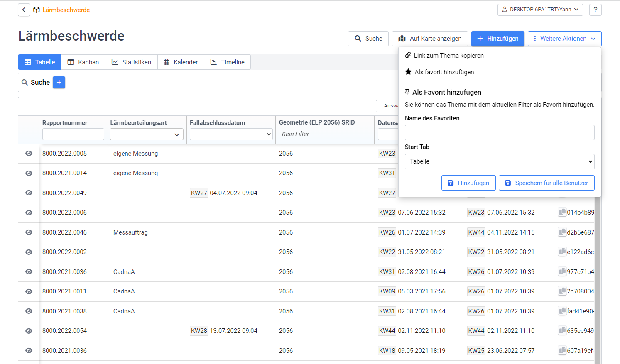Copy the ID e122ad6c with copy icon
620x364 pixels.
pyautogui.click(x=562, y=252)
